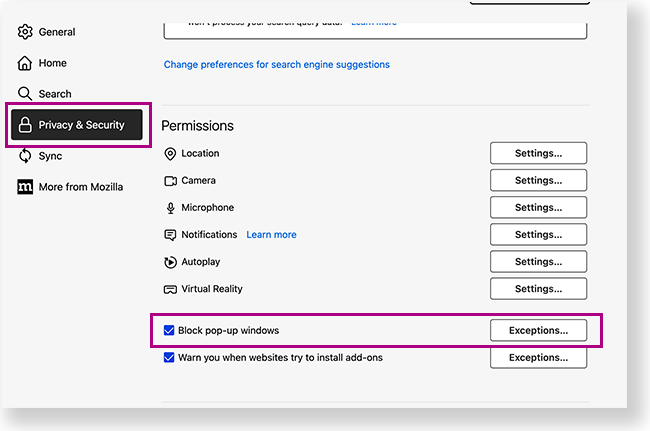Open Notifications Settings button
650x431 pixels.
(538, 235)
